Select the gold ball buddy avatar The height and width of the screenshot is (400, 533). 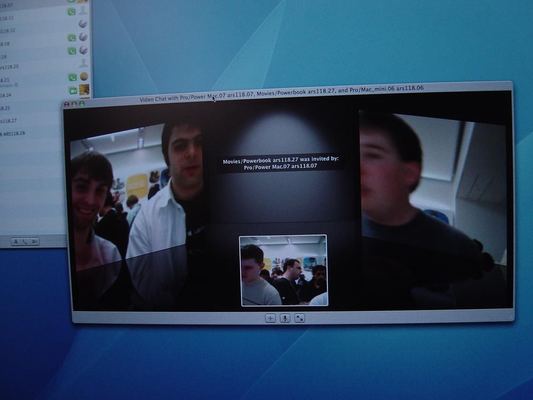point(84,76)
